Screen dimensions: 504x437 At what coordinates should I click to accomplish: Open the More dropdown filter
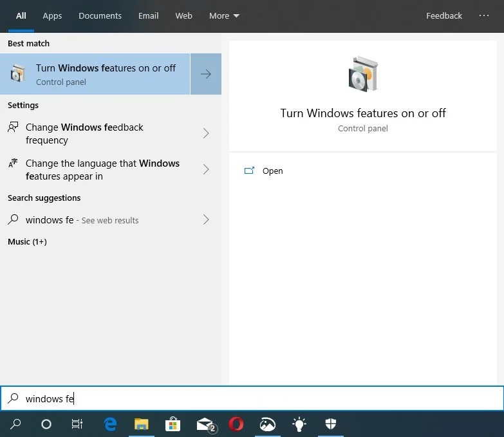(x=224, y=15)
